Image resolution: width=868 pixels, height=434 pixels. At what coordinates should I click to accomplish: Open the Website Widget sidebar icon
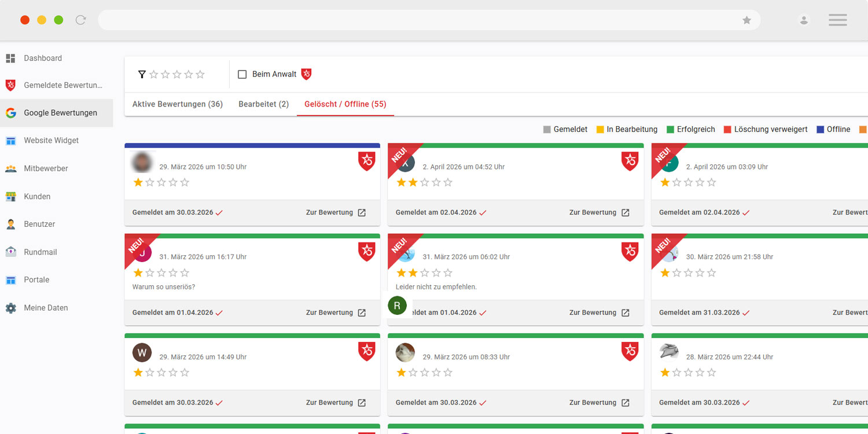pos(10,141)
